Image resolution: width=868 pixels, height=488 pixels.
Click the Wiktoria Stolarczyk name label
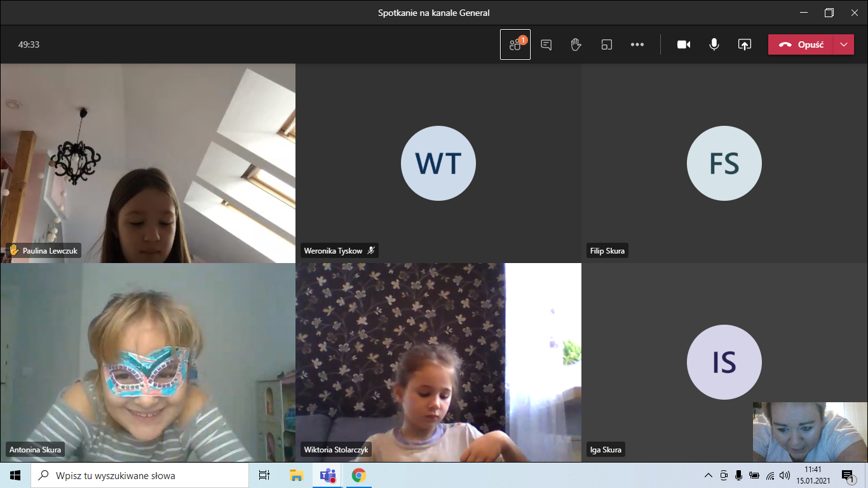coord(337,450)
